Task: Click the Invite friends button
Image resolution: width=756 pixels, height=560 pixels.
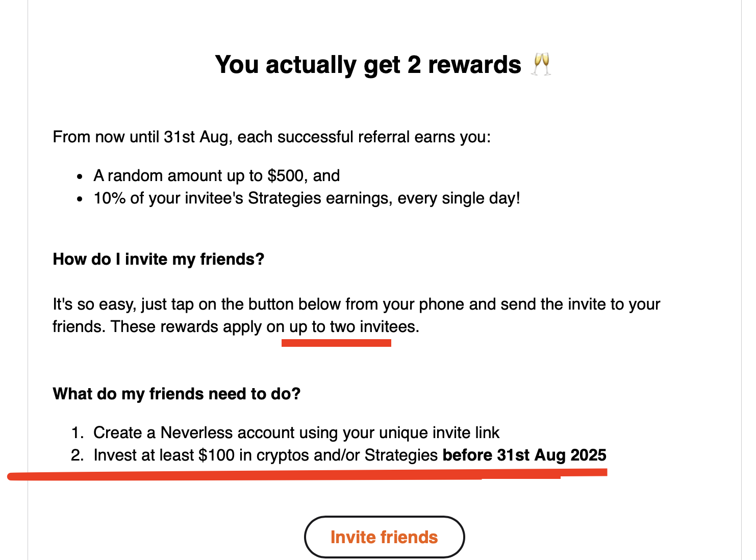Action: [x=384, y=537]
